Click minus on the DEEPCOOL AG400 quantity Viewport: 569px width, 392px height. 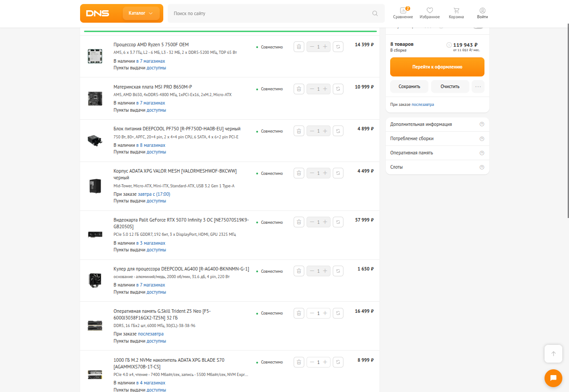coord(312,271)
